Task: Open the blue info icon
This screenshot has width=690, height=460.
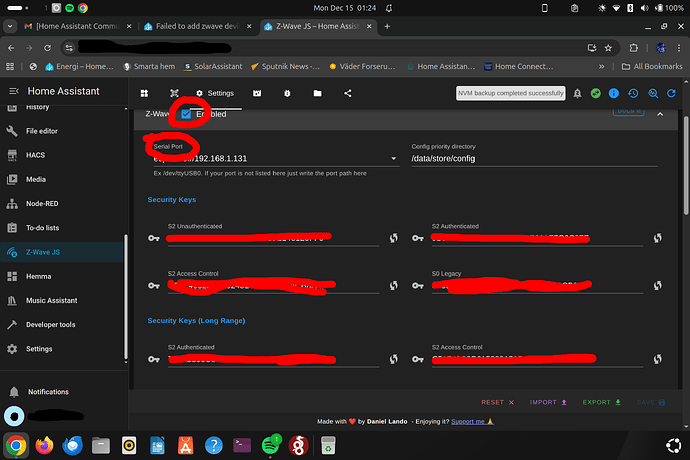Action: [x=613, y=93]
